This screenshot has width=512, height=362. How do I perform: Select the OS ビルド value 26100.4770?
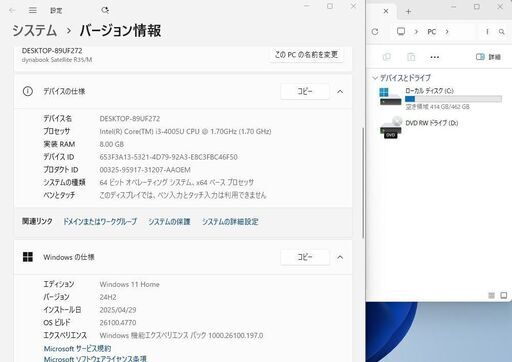click(x=118, y=323)
